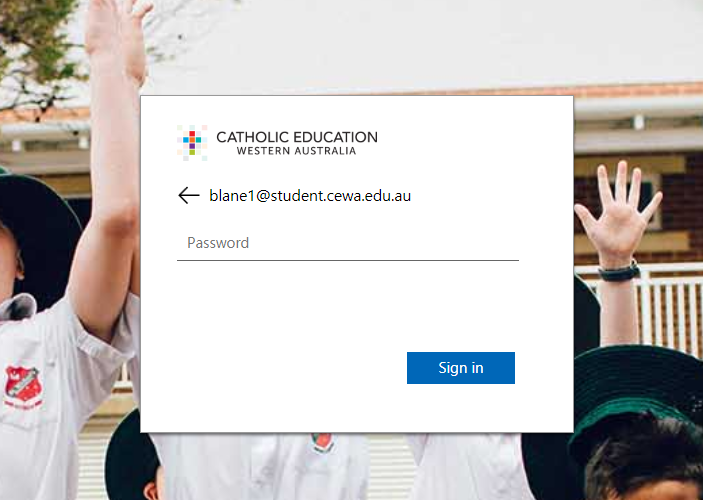Image resolution: width=703 pixels, height=500 pixels.
Task: Click the WESTERN AUSTRALIA subtitle text
Action: coord(296,151)
